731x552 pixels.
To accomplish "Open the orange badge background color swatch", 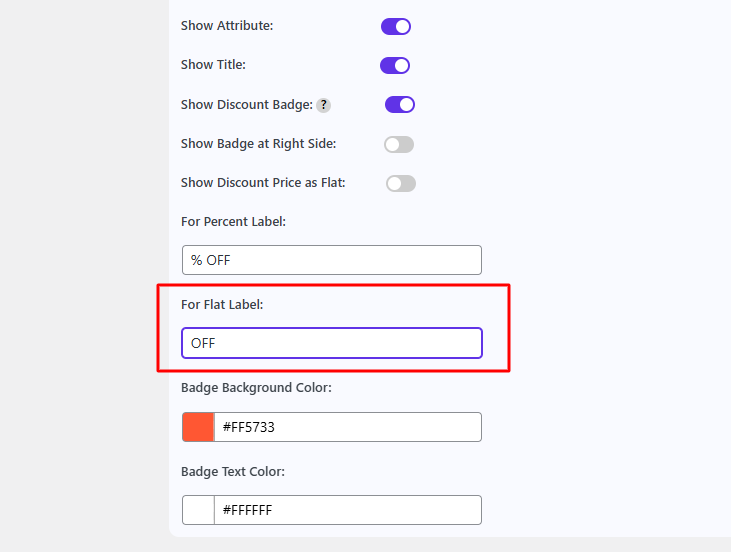I will click(x=198, y=427).
